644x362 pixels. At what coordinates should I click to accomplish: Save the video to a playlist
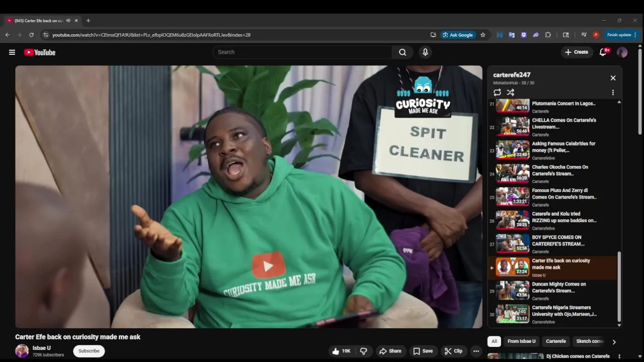pos(423,351)
